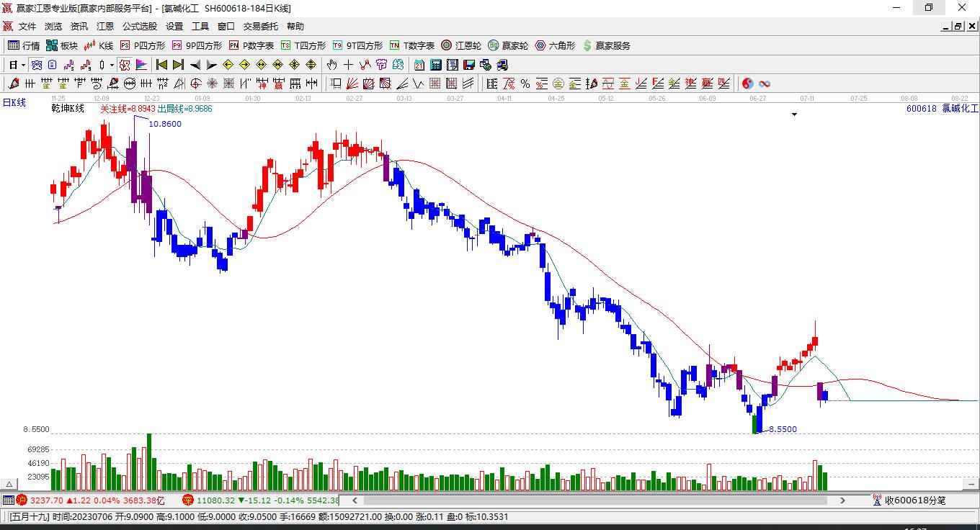
Task: Click the blue infinity symbol icon
Action: 765,84
